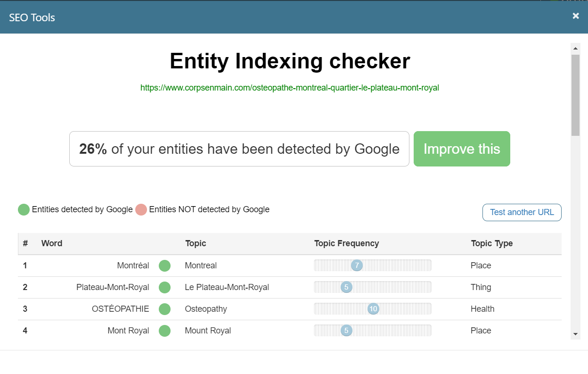Click the green status dot for Plateau-Mont-Royal
Image resolution: width=588 pixels, height=374 pixels.
(164, 287)
